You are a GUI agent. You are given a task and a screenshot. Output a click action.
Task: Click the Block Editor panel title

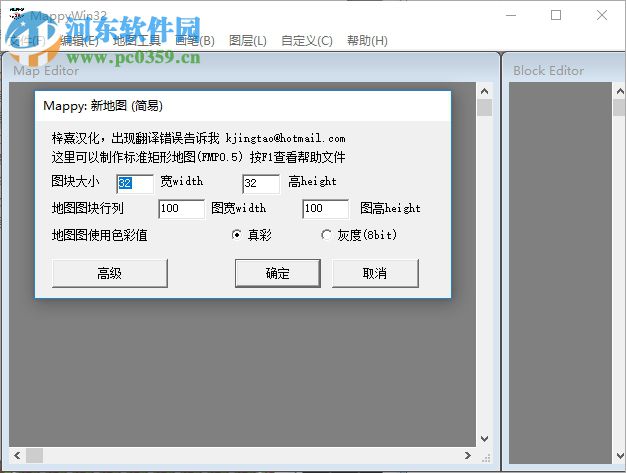click(x=548, y=71)
